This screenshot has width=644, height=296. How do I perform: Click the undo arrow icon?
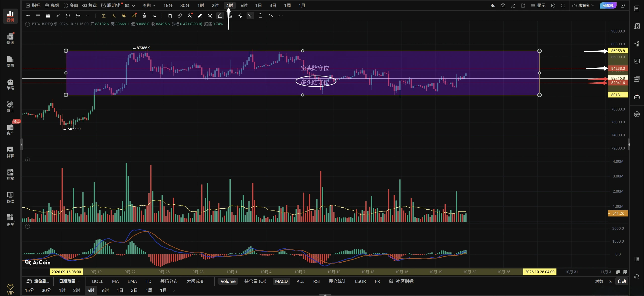pos(270,16)
